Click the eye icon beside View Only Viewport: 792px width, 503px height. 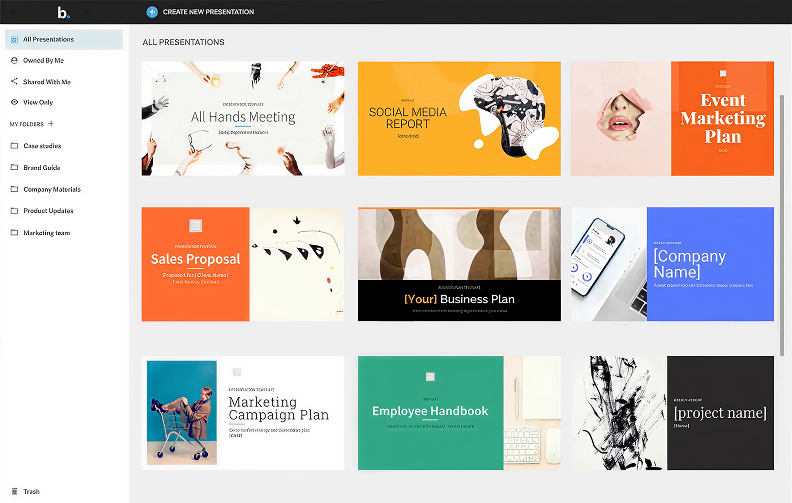click(14, 102)
